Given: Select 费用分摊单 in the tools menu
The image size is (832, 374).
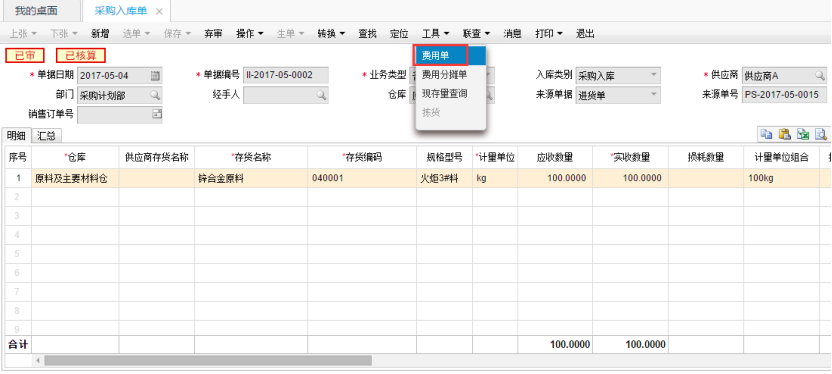Looking at the screenshot, I should (x=450, y=75).
